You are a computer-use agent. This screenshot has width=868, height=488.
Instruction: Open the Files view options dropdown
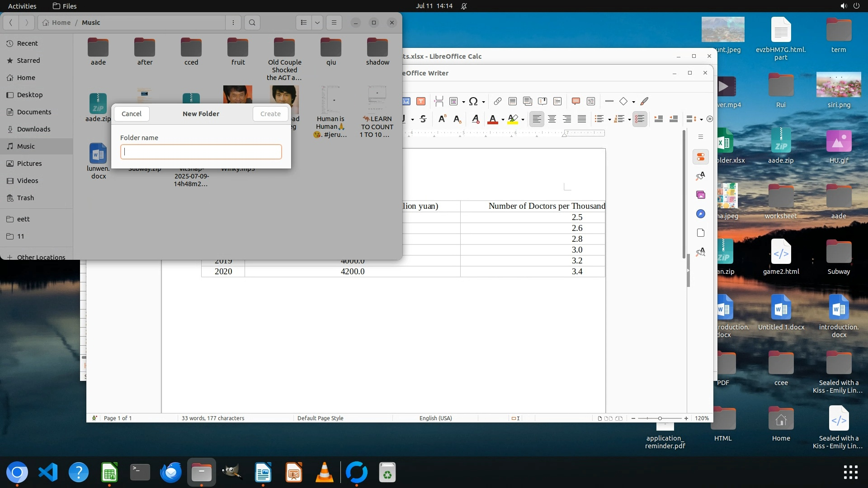317,23
